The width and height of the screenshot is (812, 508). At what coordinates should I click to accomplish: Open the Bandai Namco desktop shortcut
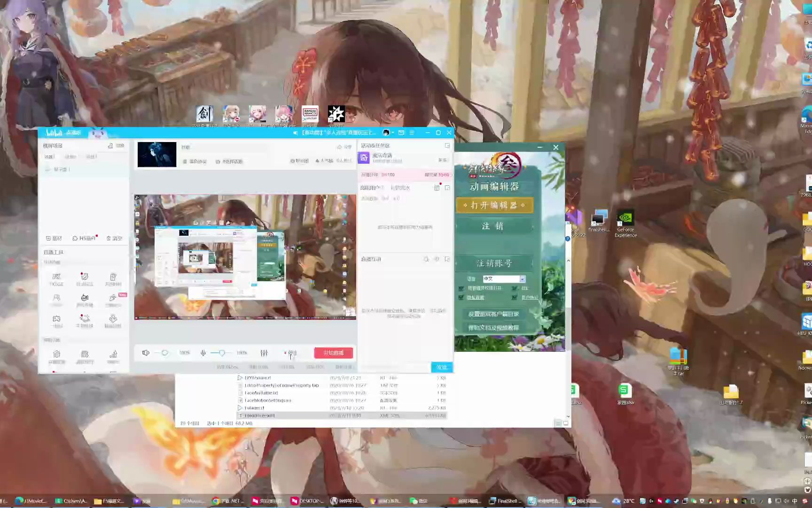point(310,116)
